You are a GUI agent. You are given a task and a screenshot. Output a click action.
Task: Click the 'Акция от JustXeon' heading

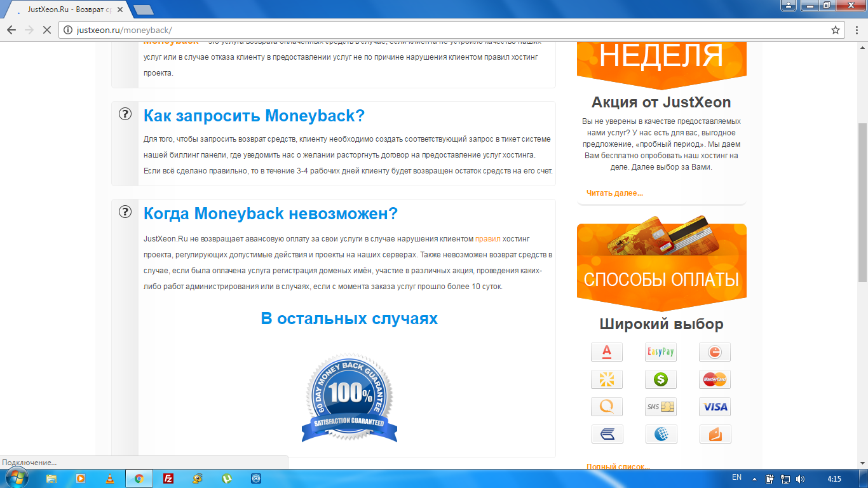click(661, 102)
